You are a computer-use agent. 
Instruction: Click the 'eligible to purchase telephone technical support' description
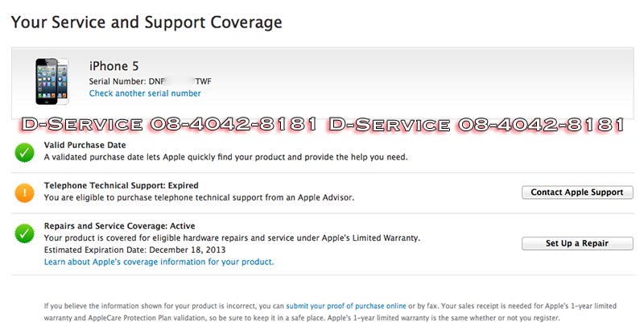199,198
